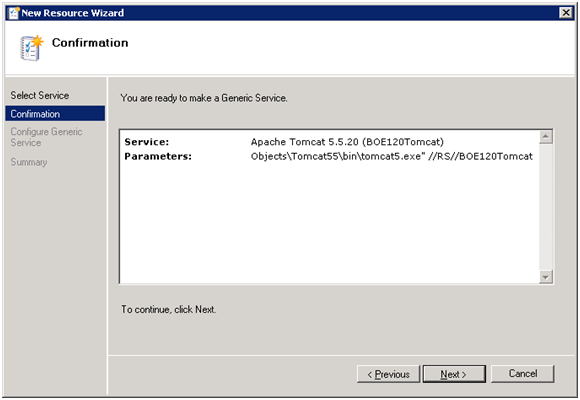Image resolution: width=580 pixels, height=400 pixels.
Task: Close the wizard with the X button
Action: pyautogui.click(x=566, y=13)
